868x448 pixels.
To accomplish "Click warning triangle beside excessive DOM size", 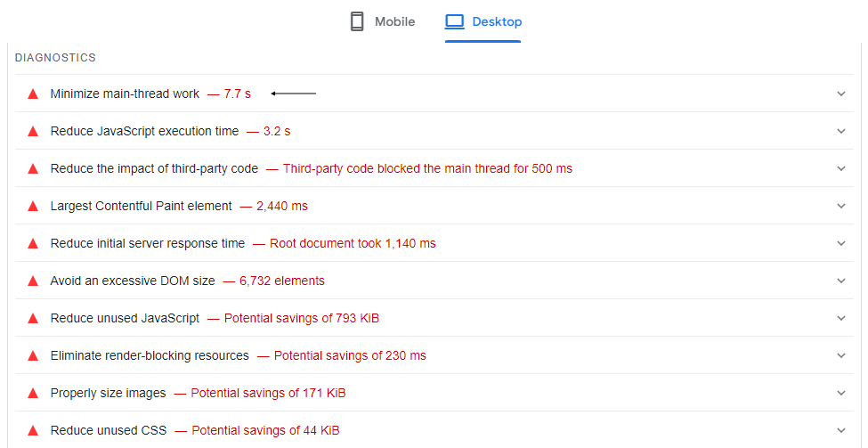I will (33, 281).
